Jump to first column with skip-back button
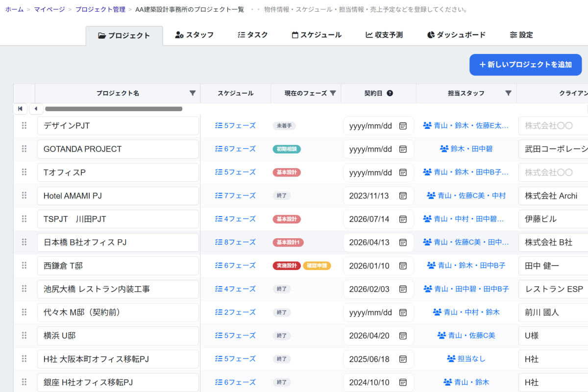The image size is (588, 392). click(x=20, y=109)
